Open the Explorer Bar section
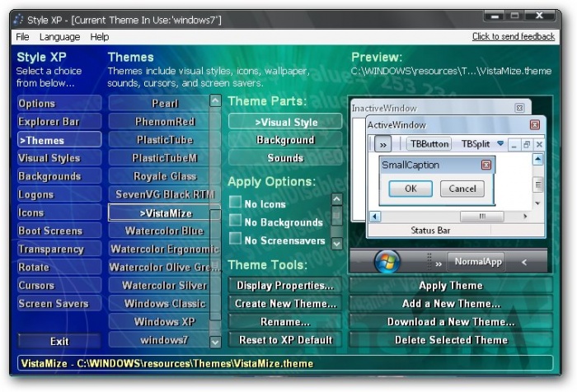The height and width of the screenshot is (392, 577). (x=59, y=121)
